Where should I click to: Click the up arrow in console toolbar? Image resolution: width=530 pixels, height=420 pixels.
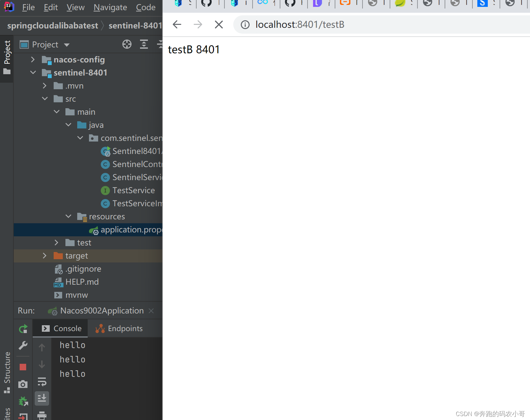point(42,347)
